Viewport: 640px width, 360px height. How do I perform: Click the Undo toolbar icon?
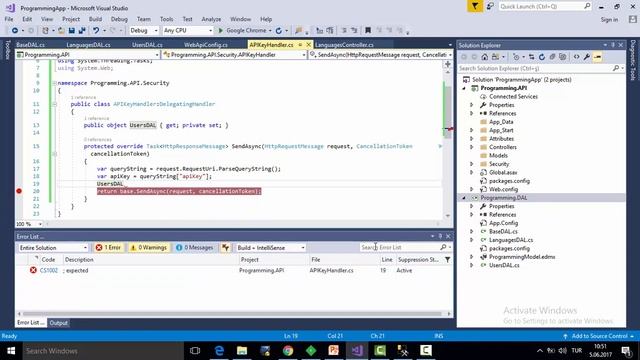pos(96,31)
